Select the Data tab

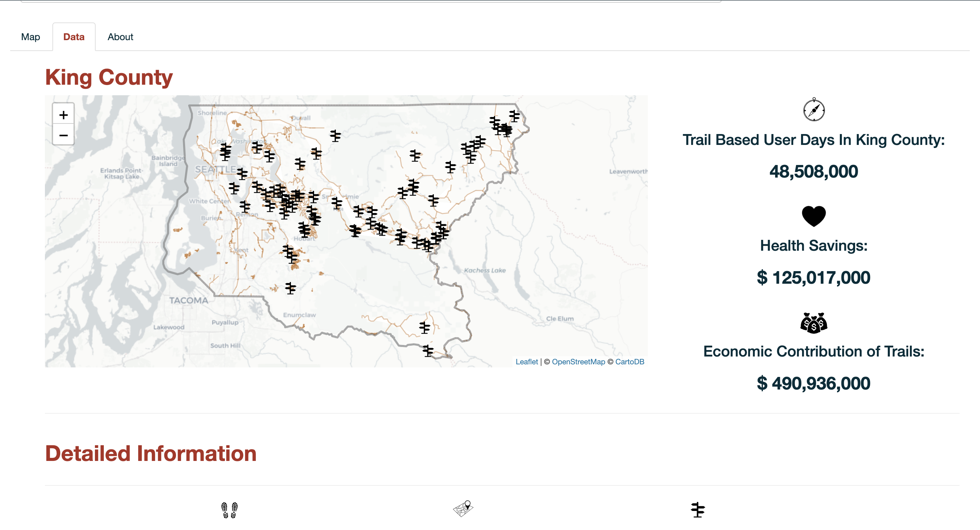point(73,36)
